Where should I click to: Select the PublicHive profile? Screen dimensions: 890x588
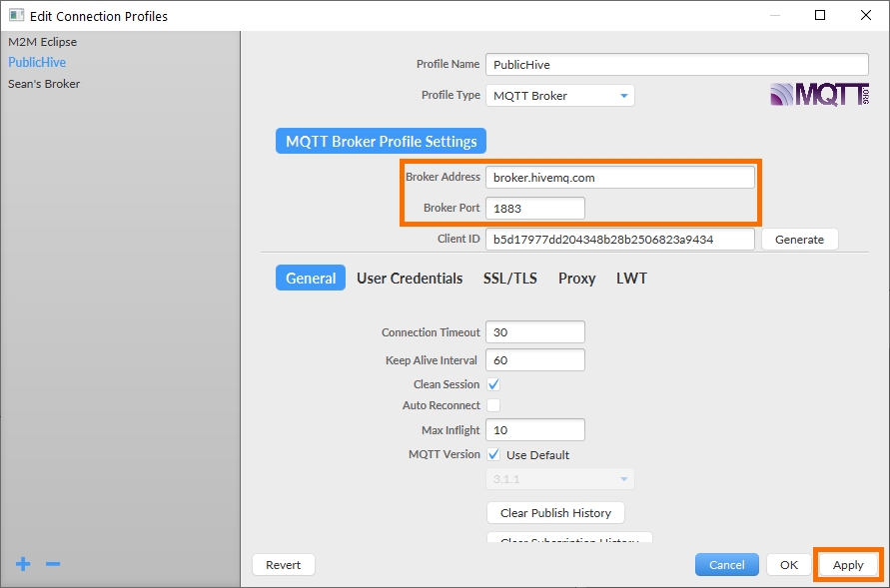pos(37,62)
